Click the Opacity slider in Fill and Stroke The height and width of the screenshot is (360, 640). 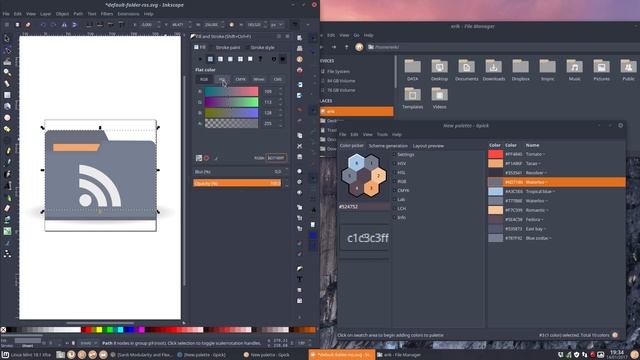237,183
